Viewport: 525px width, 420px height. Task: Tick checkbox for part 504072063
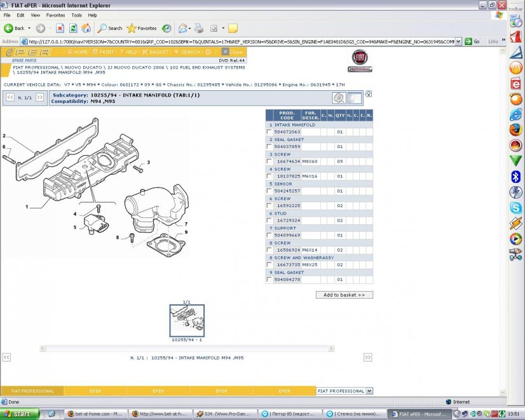click(269, 132)
